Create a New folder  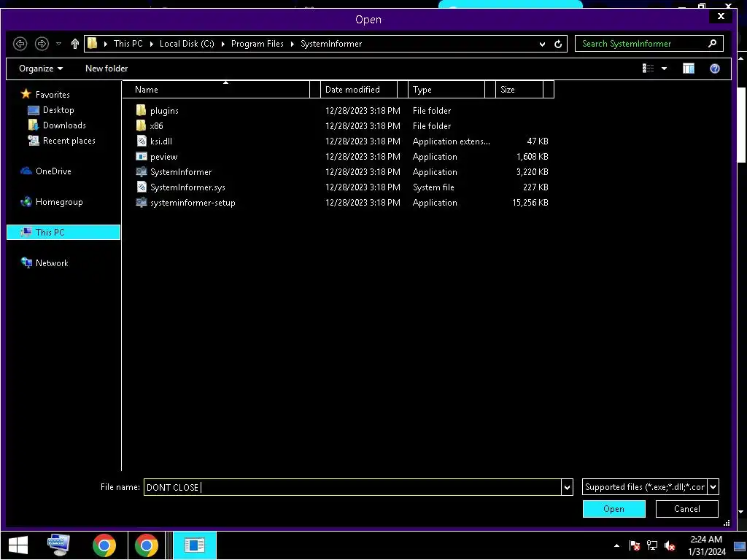click(107, 69)
